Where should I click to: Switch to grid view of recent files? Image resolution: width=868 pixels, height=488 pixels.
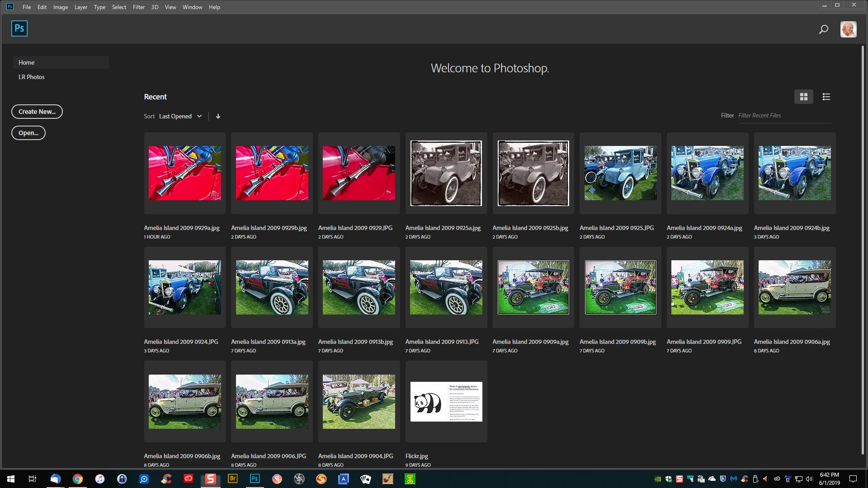[803, 97]
